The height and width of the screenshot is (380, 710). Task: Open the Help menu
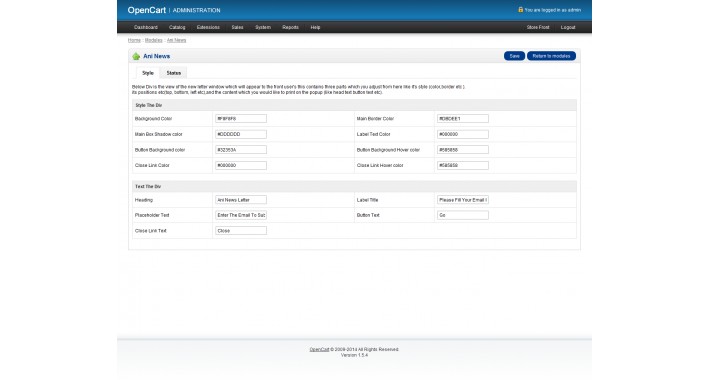(315, 27)
